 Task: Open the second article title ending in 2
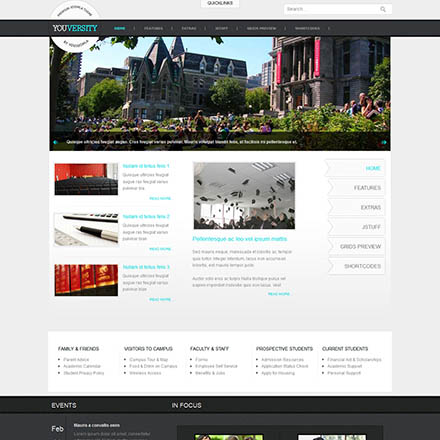[146, 217]
